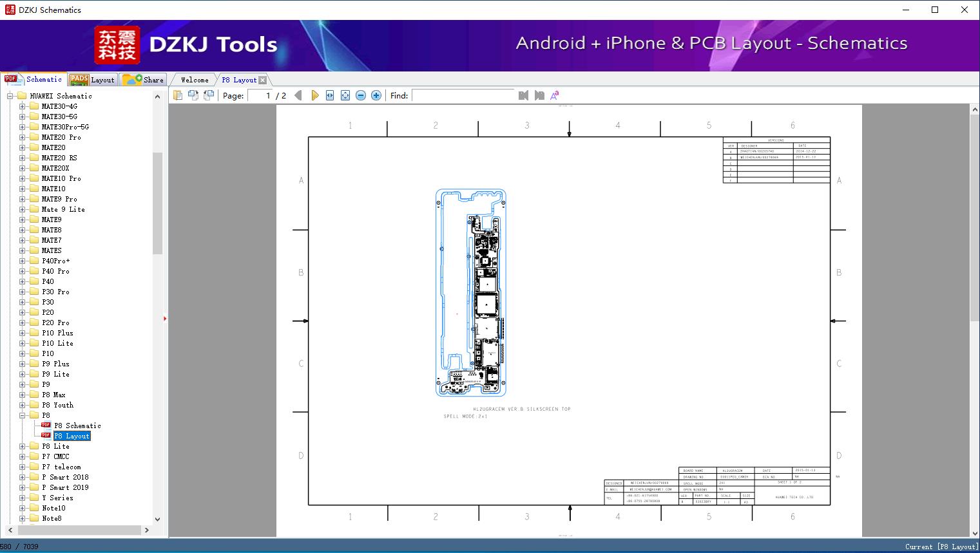Toggle match case search option
Image resolution: width=980 pixels, height=553 pixels.
coord(555,95)
